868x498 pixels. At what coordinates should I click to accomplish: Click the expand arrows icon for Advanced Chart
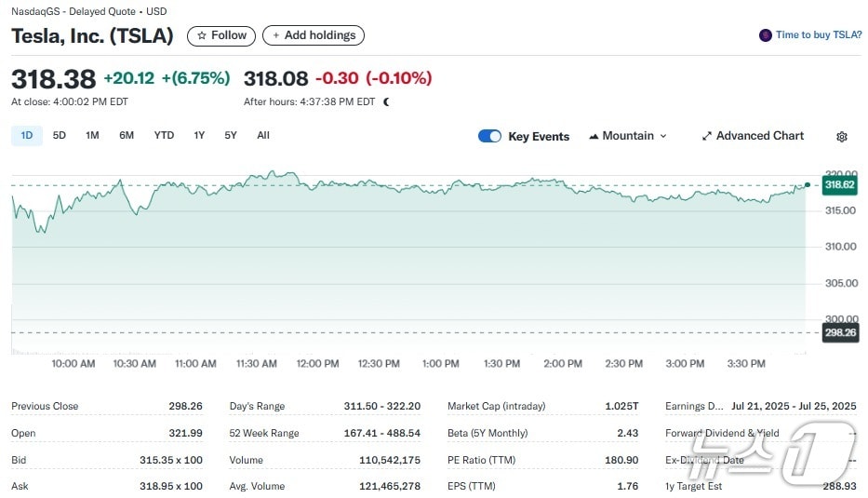pyautogui.click(x=707, y=136)
